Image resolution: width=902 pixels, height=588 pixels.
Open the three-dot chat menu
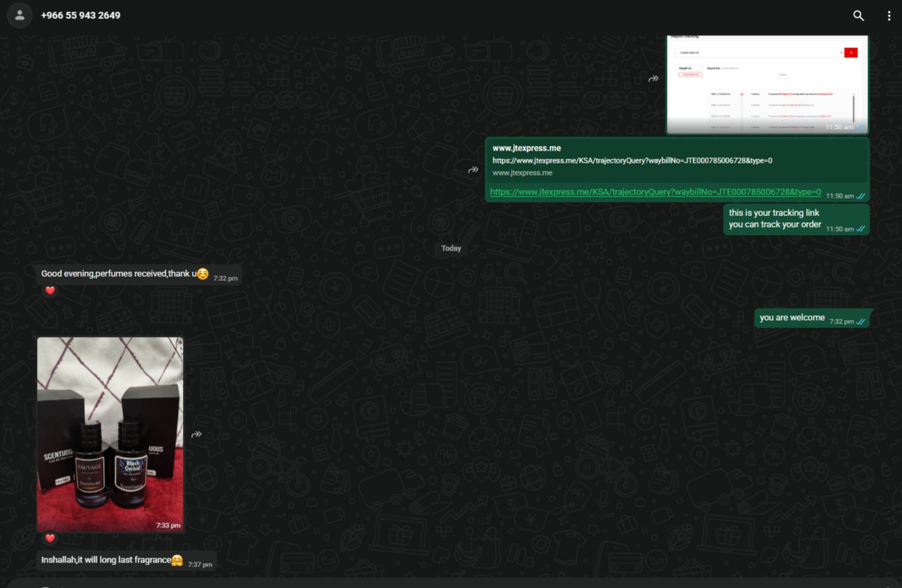coord(888,16)
